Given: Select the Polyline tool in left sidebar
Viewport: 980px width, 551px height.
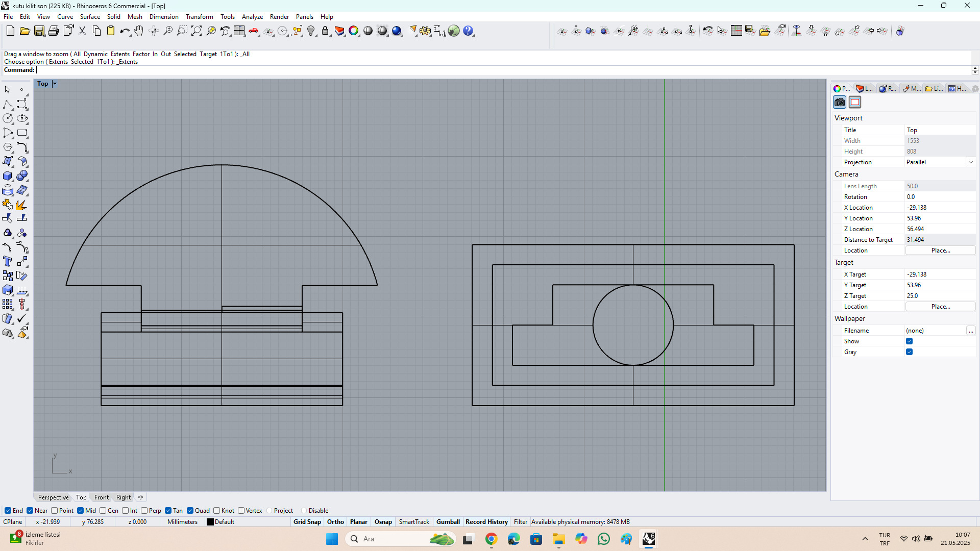Looking at the screenshot, I should (x=8, y=105).
